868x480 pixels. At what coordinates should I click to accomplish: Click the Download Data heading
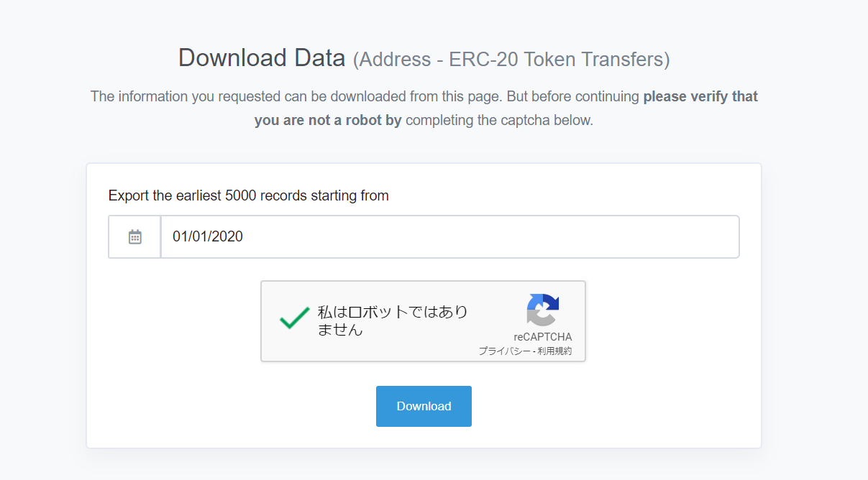point(262,58)
